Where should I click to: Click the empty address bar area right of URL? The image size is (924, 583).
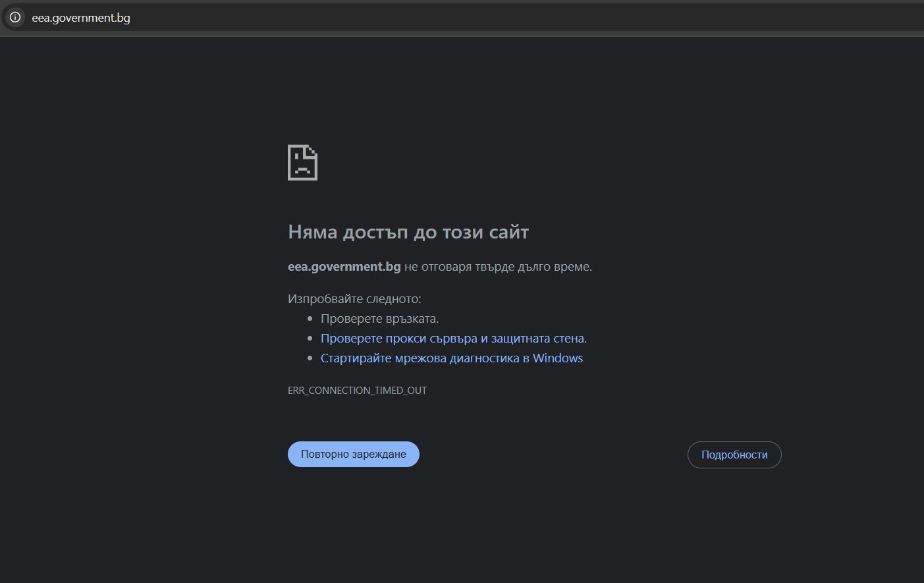[527, 18]
